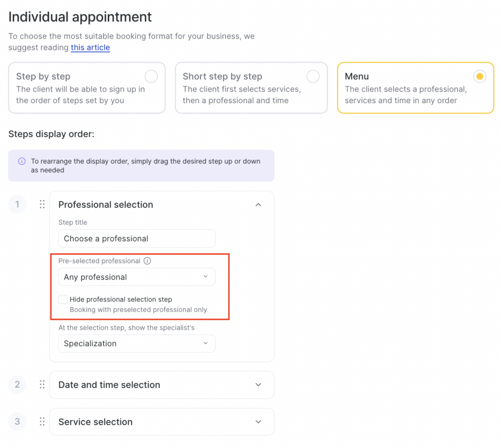Image resolution: width=501 pixels, height=448 pixels.
Task: Click the step number 3 badge
Action: point(17,422)
